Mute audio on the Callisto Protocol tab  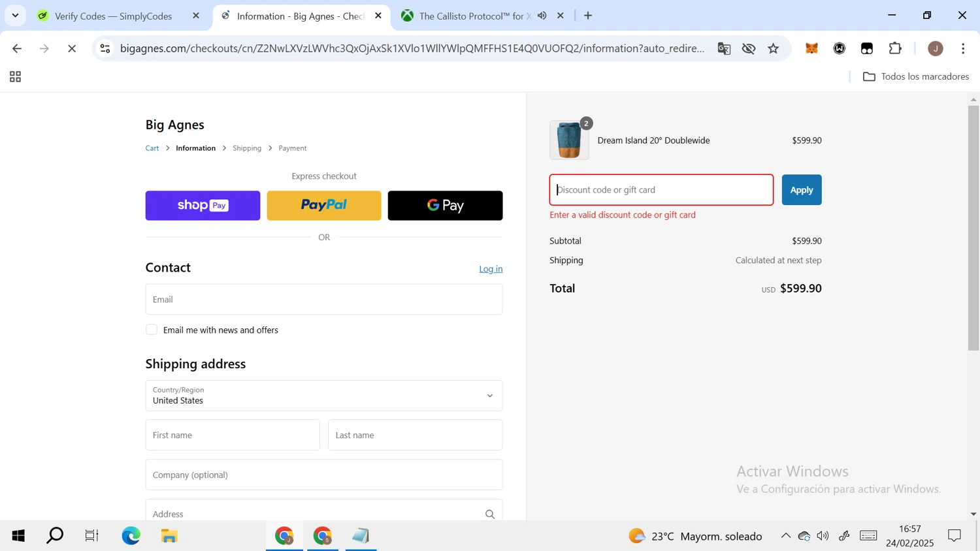[542, 16]
